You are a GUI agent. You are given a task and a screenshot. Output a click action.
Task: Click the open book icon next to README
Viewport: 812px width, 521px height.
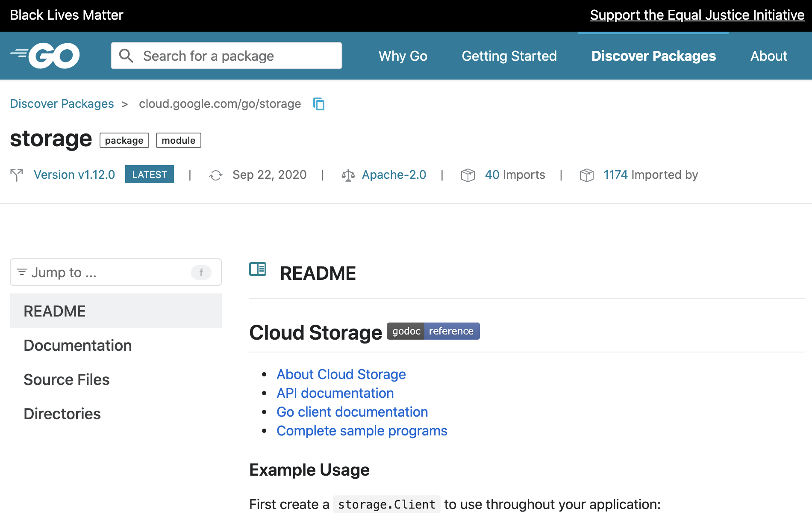coord(257,269)
